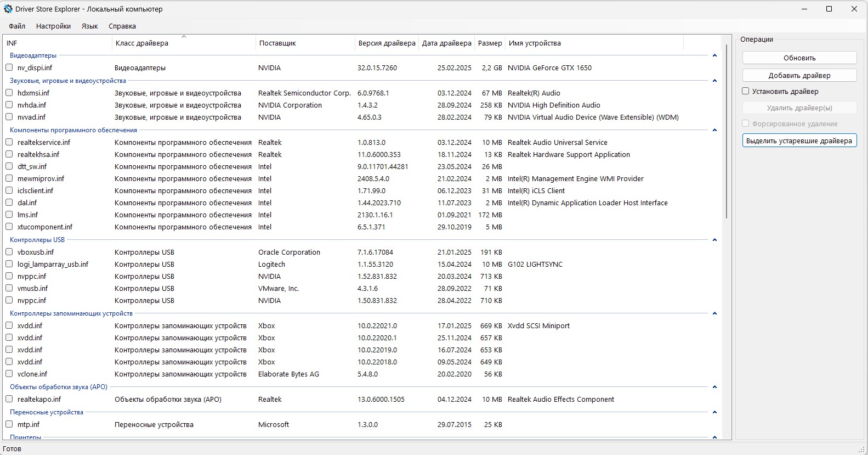Select the NVIDIA GeForce GTX 1650 device name
This screenshot has height=455, width=868.
pyautogui.click(x=549, y=68)
